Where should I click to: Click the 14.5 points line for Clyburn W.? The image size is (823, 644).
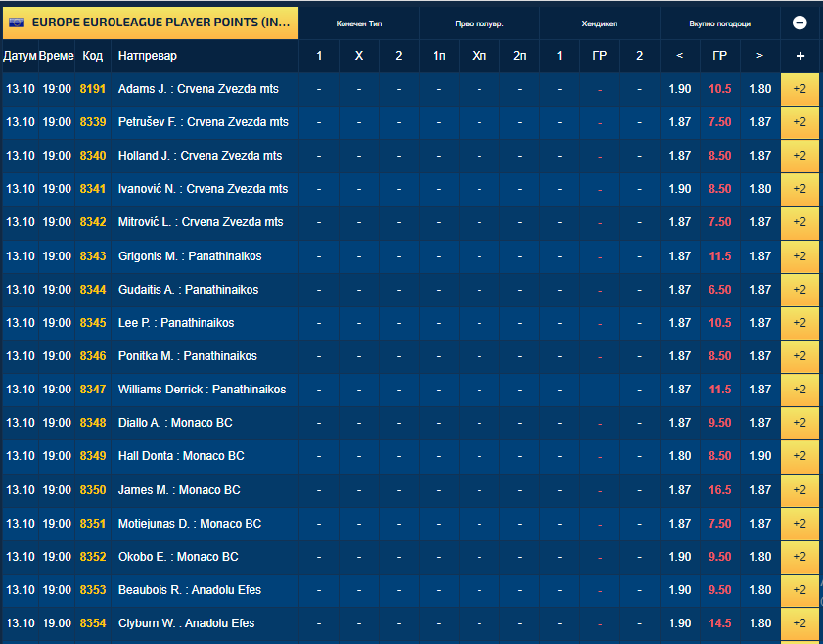coord(719,623)
